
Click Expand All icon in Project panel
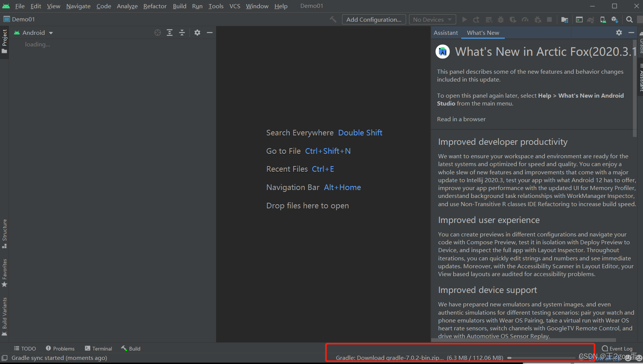[x=170, y=33]
